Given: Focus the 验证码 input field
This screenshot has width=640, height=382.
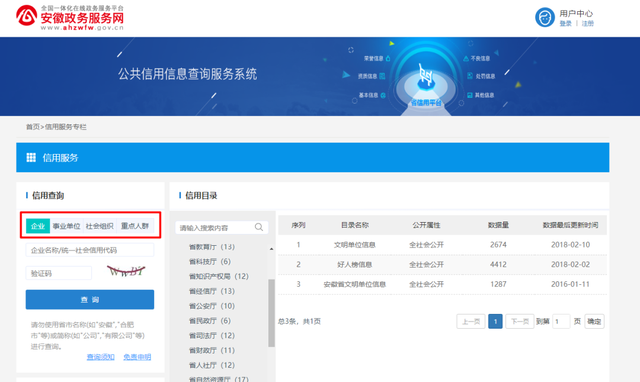Looking at the screenshot, I should (59, 273).
